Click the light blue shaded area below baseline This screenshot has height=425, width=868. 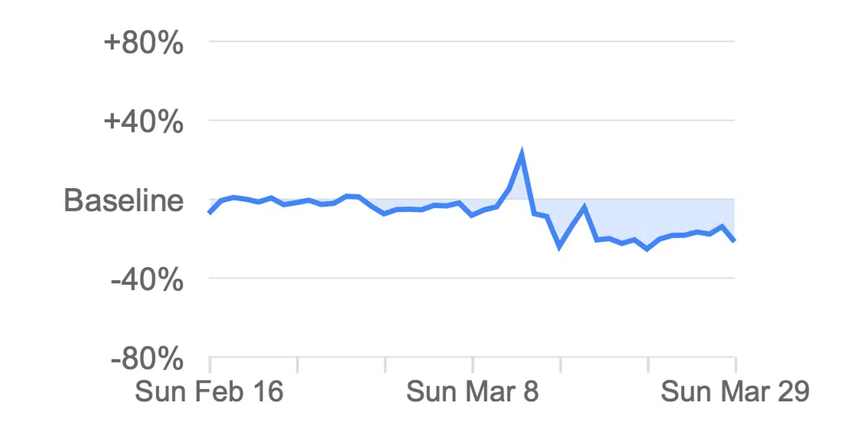coord(663,217)
